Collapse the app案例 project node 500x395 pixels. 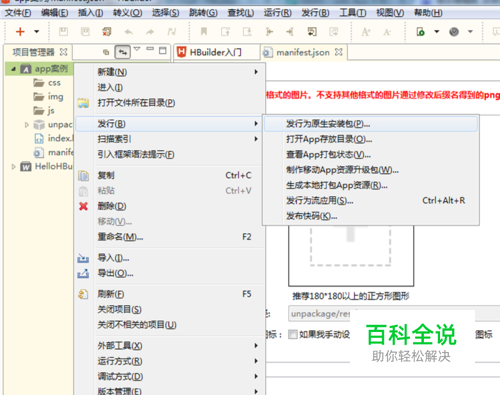13,69
